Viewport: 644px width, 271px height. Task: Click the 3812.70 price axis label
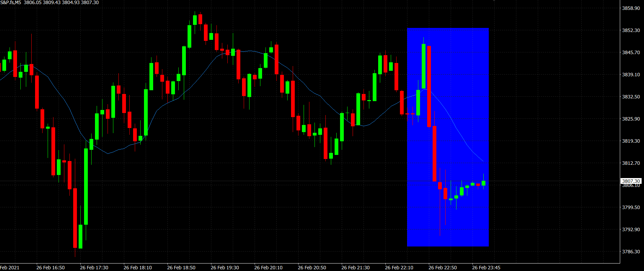point(631,163)
